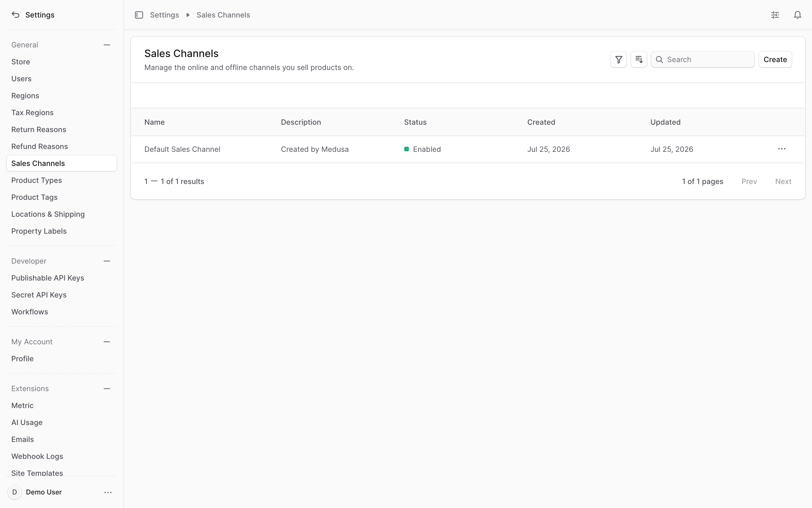Open Webhook Logs
Screen dimensions: 812x508
(x=62, y=457)
